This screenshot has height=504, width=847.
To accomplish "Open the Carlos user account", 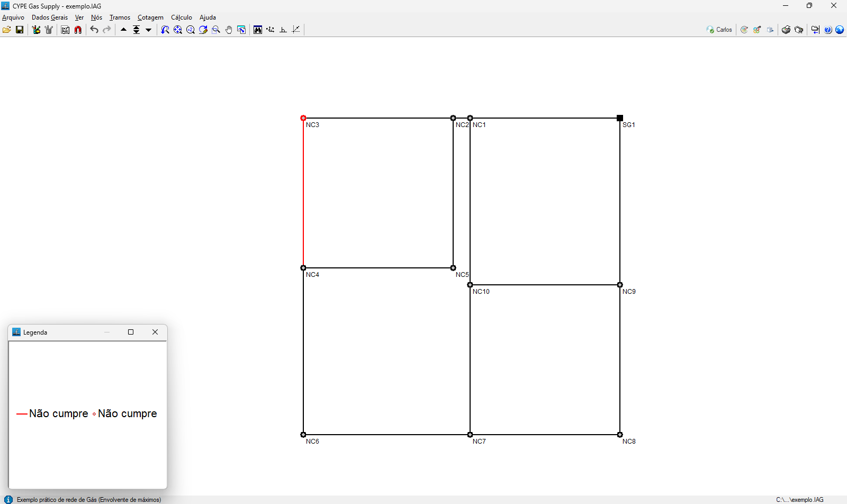I will point(719,30).
